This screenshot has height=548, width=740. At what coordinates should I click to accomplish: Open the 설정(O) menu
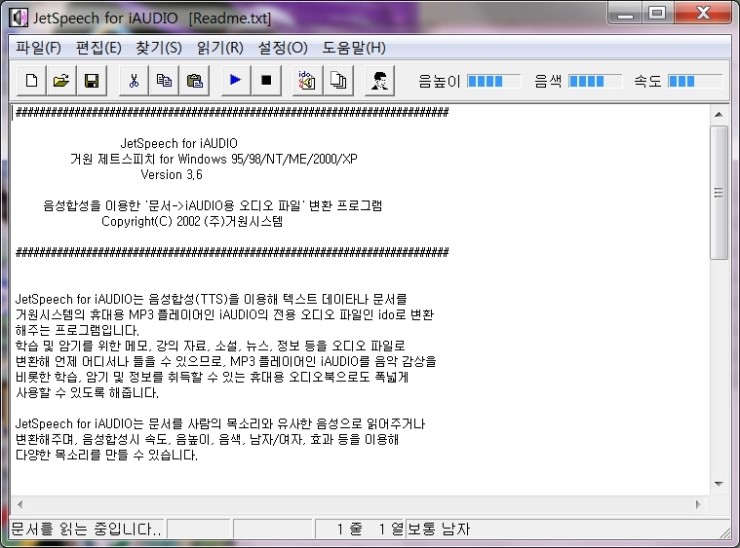point(282,47)
